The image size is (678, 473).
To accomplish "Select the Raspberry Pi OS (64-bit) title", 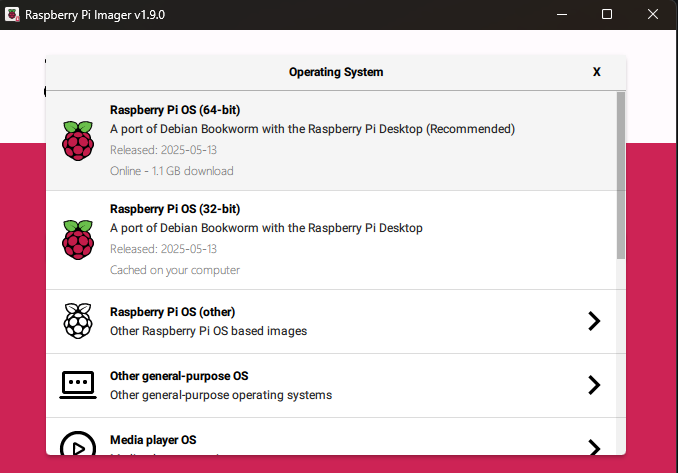I will [x=175, y=110].
